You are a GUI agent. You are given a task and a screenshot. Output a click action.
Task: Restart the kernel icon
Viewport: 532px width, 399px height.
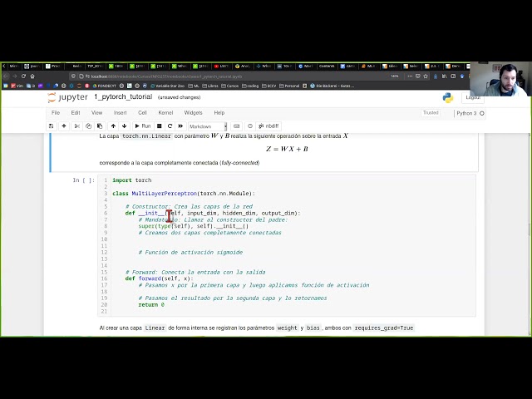pyautogui.click(x=170, y=126)
